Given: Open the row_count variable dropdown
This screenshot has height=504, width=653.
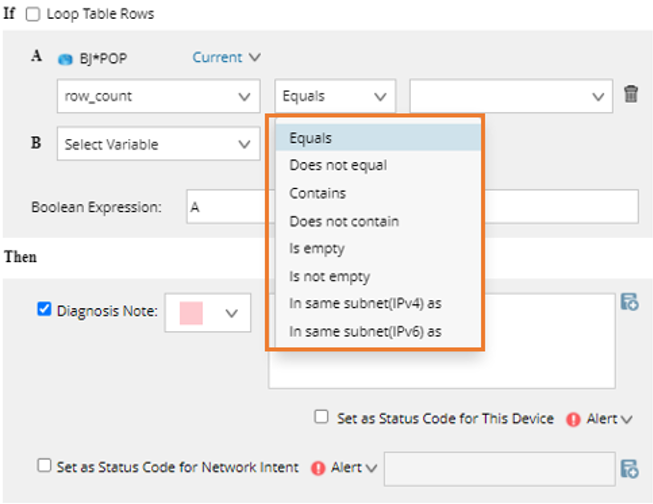Looking at the screenshot, I should 159,96.
